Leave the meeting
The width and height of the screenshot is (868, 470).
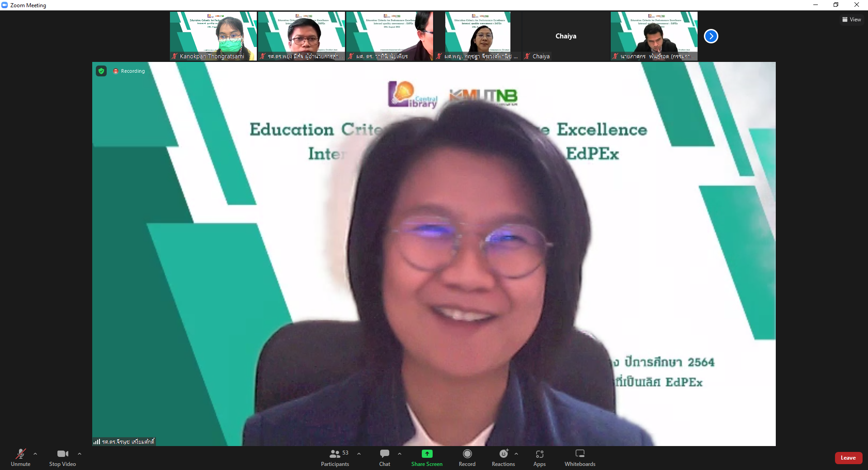[848, 458]
